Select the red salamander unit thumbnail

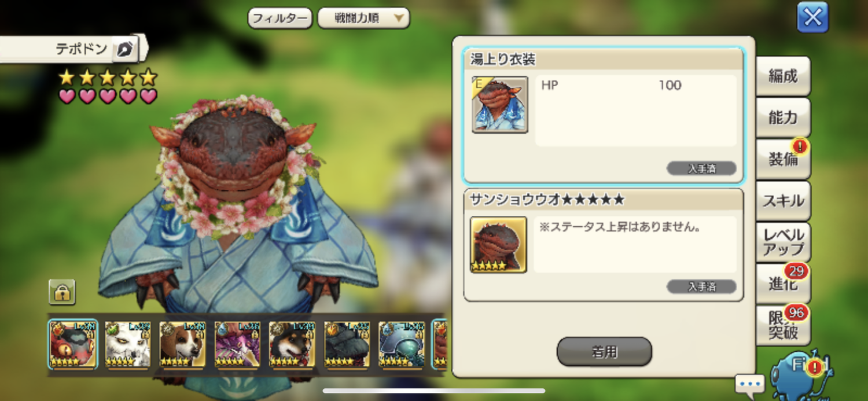click(73, 344)
